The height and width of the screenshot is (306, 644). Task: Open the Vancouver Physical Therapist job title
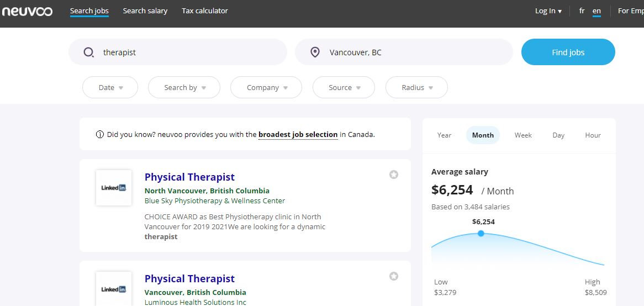189,278
